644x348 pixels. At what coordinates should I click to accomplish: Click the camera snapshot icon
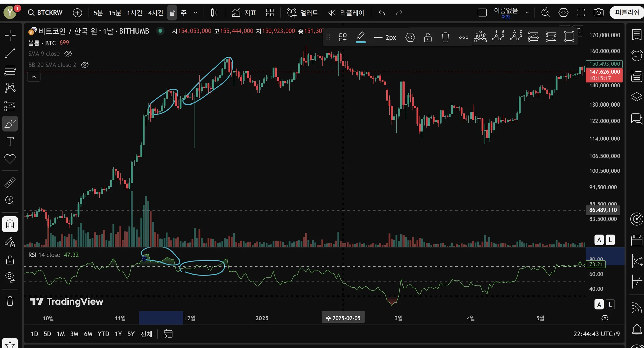coord(598,13)
